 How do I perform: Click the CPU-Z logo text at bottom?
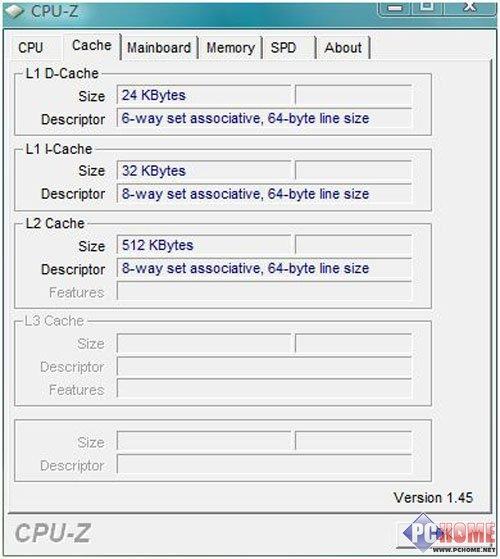pyautogui.click(x=53, y=533)
